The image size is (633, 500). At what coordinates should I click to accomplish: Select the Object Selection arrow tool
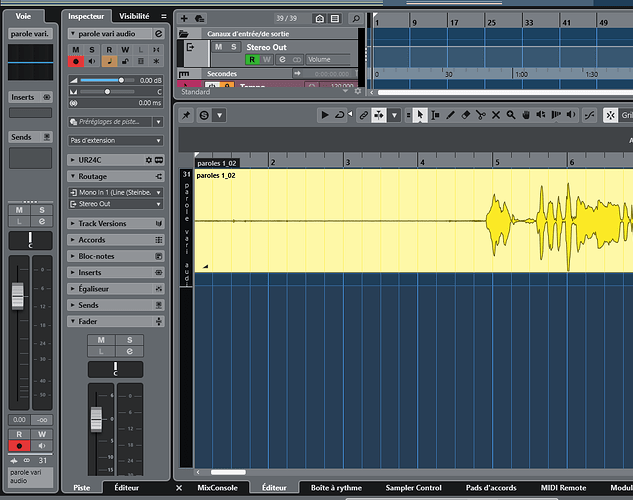(x=420, y=115)
